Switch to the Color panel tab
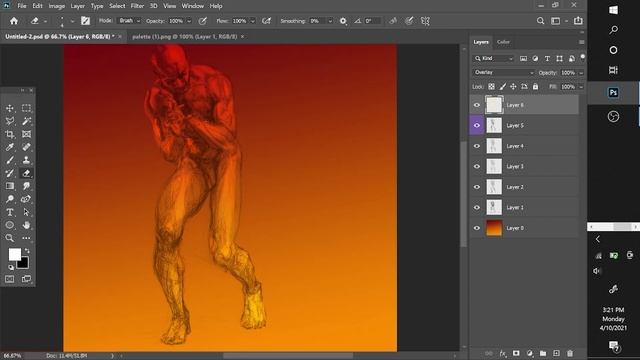Screen dimensions: 640x360 click(x=503, y=42)
